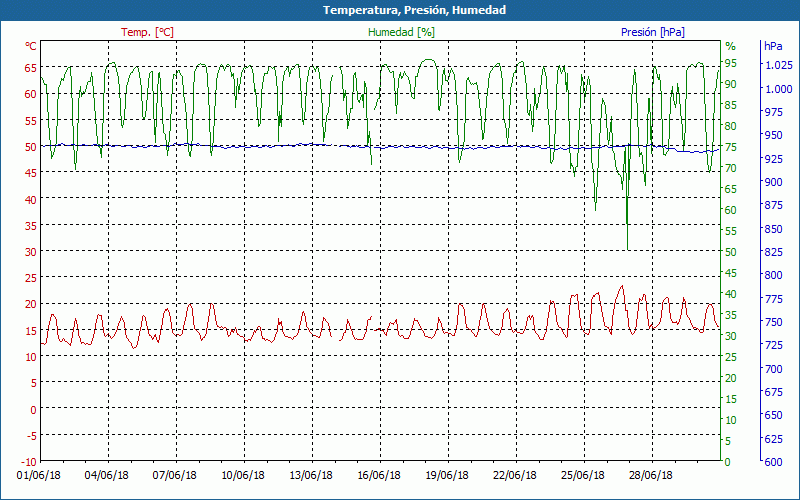This screenshot has height=500, width=800.
Task: Click date label 19/06/18 on time axis
Action: pyautogui.click(x=447, y=476)
